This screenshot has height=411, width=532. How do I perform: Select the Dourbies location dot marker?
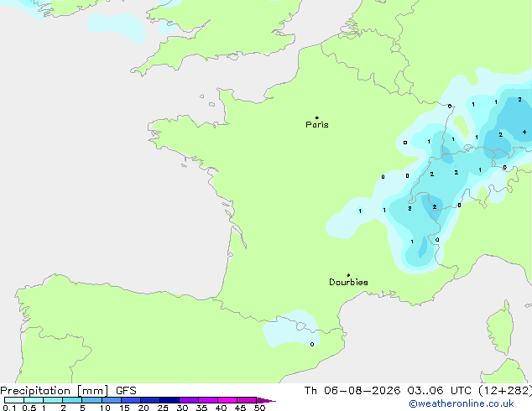[348, 275]
